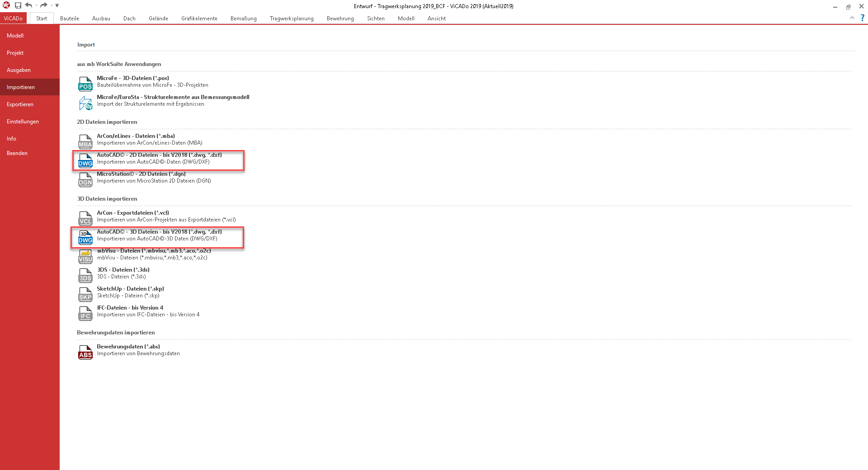
Task: Open the Dach ribbon tab
Action: pyautogui.click(x=129, y=19)
